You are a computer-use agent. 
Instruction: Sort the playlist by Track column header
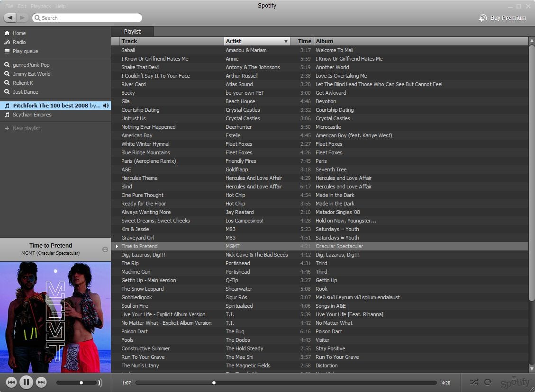pos(171,41)
